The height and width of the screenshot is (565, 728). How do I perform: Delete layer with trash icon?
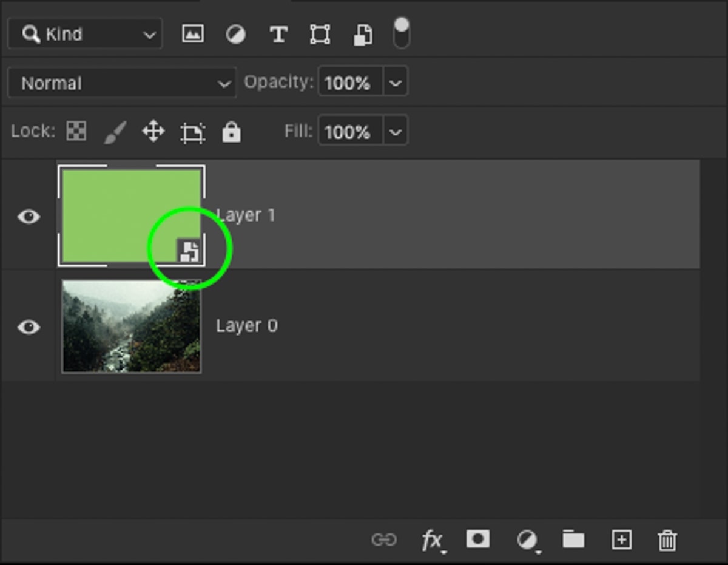click(667, 540)
